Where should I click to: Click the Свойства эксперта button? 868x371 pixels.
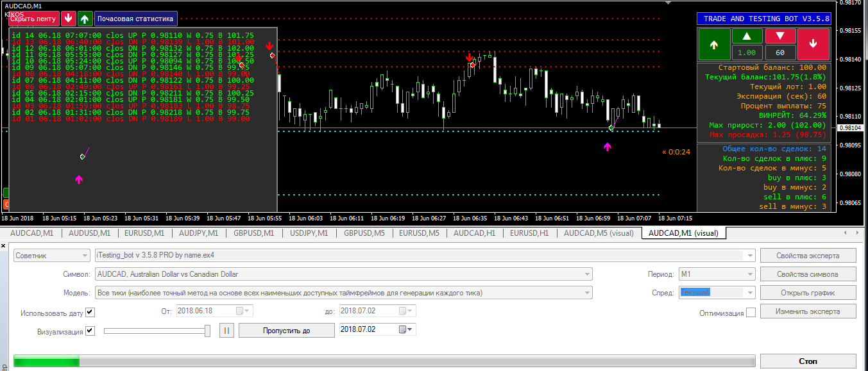808,256
